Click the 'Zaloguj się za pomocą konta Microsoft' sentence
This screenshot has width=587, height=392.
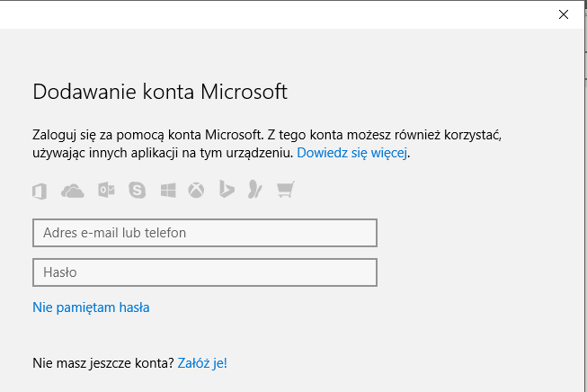(x=147, y=135)
